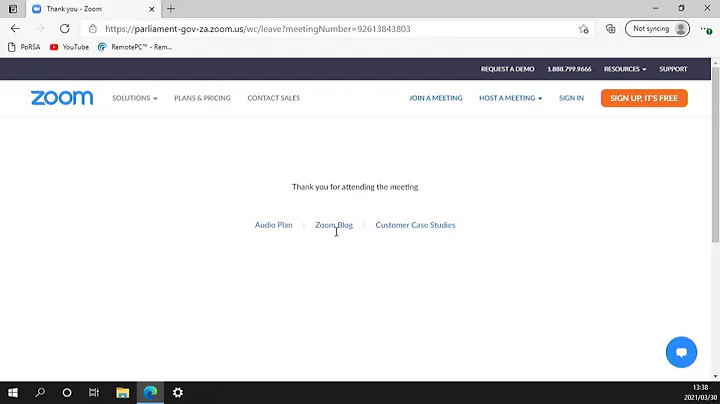Click SIGN UP, IT'S FREE button
This screenshot has height=404, width=720.
click(644, 98)
